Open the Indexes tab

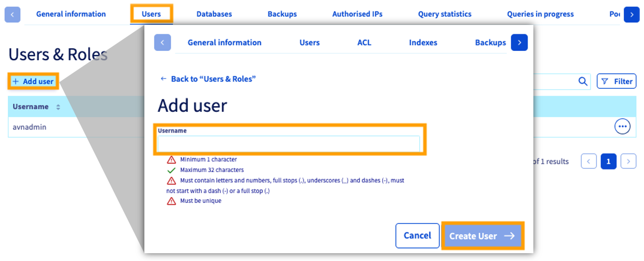pos(423,43)
